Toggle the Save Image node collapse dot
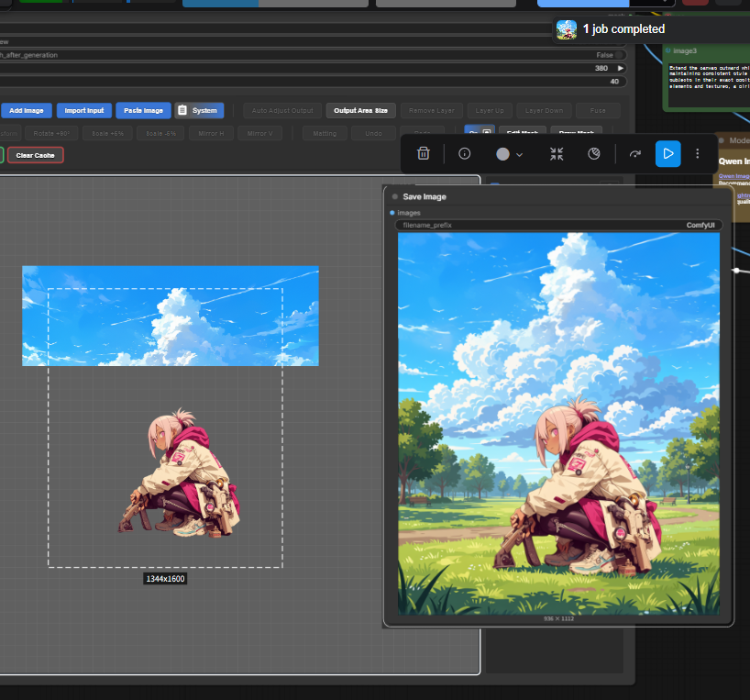 [395, 196]
